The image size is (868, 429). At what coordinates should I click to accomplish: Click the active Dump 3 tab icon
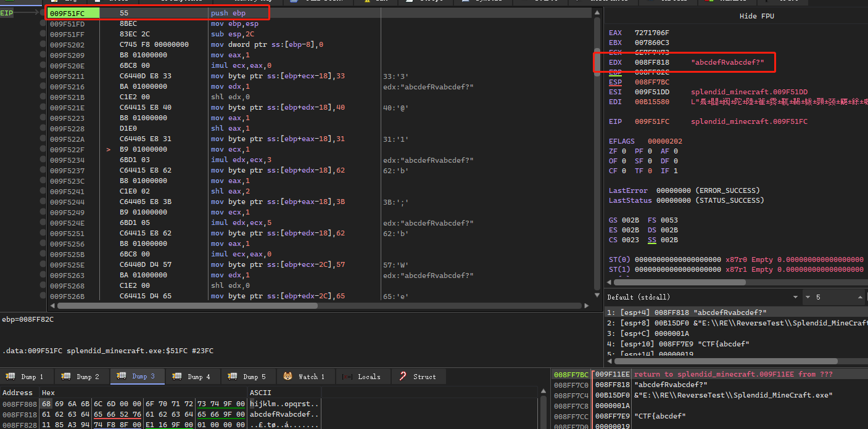122,377
